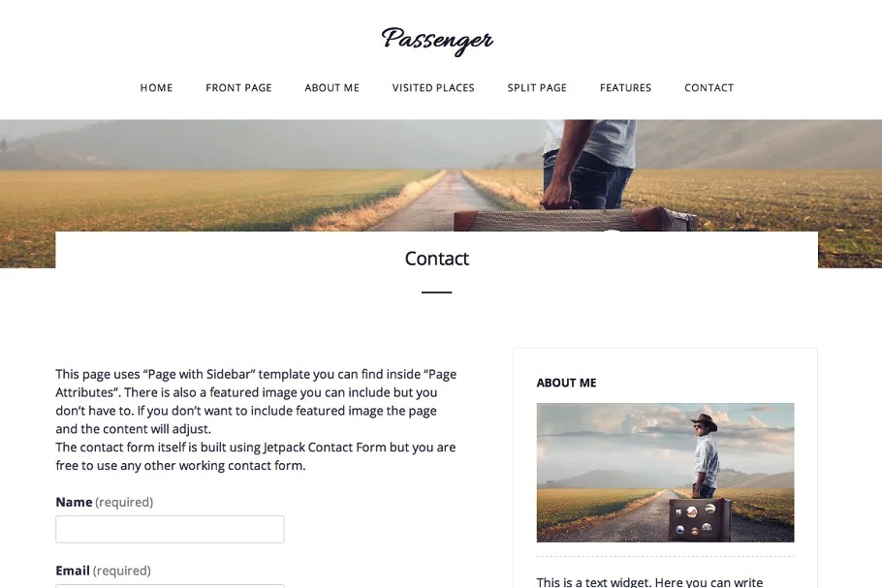Viewport: 882px width, 588px height.
Task: Click the Email input field below its label
Action: click(170, 586)
